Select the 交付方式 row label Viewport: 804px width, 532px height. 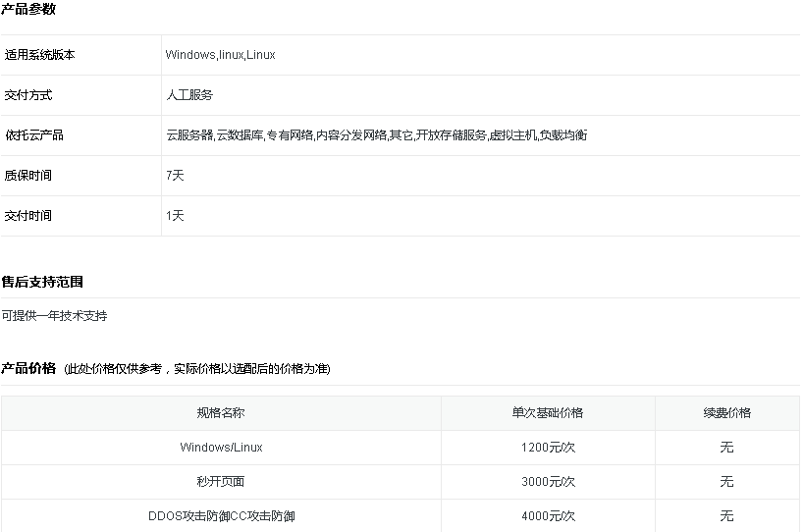28,95
